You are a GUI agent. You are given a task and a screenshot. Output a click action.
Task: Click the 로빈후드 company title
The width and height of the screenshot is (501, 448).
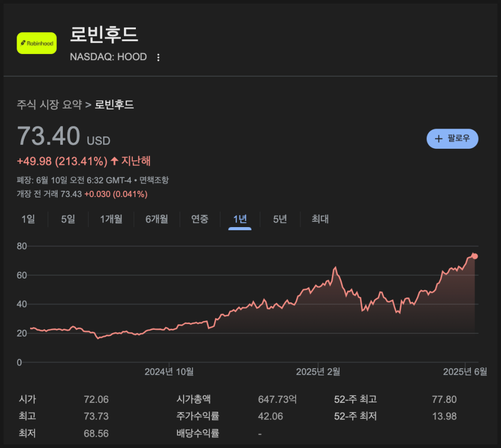tap(104, 34)
